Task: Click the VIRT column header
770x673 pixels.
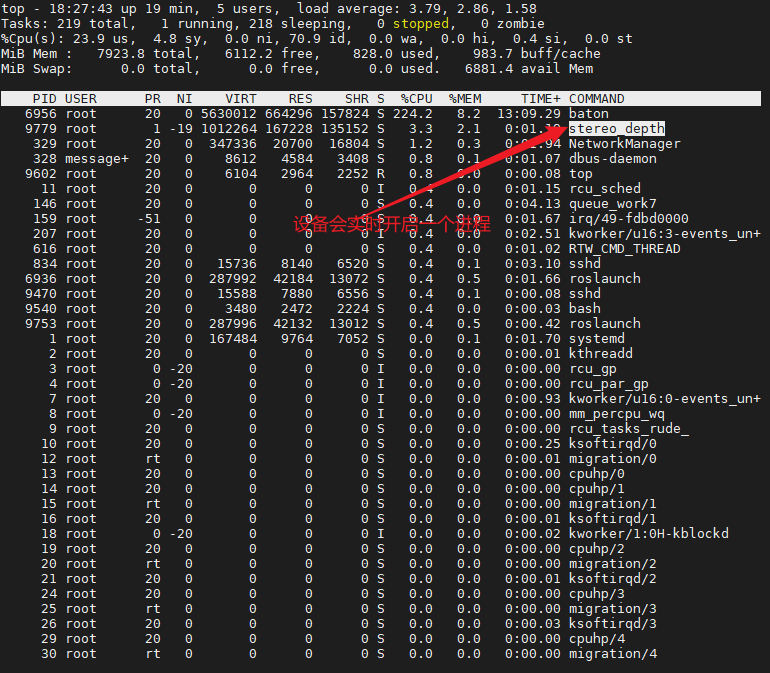Action: point(241,99)
